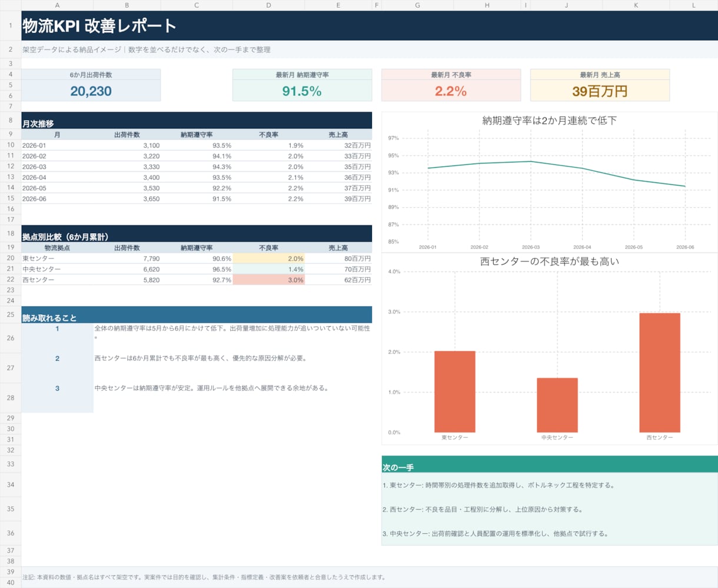The width and height of the screenshot is (718, 588).
Task: Click the '最新月 納期遵守率' KPI label
Action: (x=302, y=75)
